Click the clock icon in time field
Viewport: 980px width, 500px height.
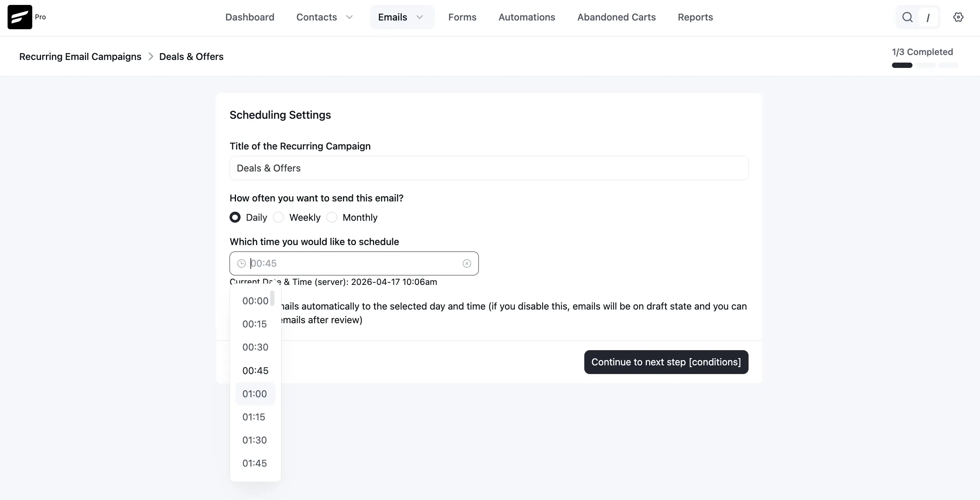pos(241,263)
